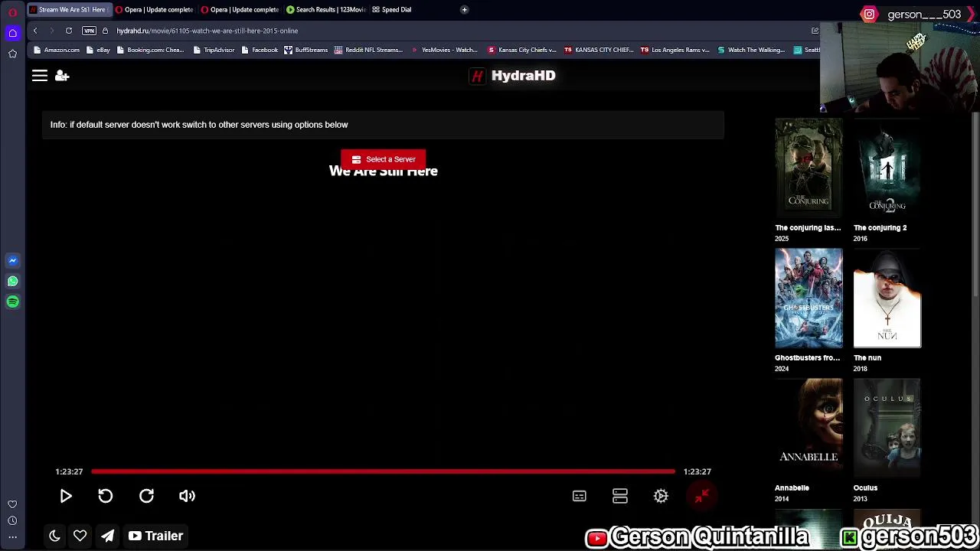Open the Opera sidebar home icon
980x551 pixels.
[x=13, y=33]
